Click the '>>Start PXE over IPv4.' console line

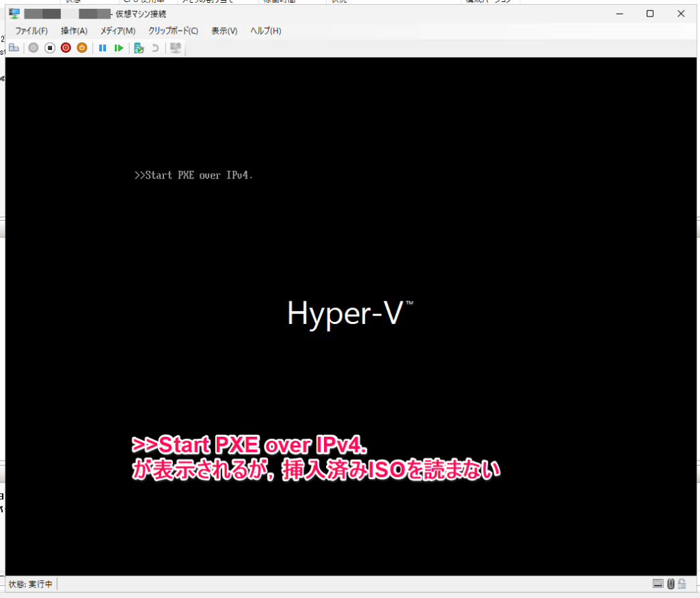[x=193, y=176]
